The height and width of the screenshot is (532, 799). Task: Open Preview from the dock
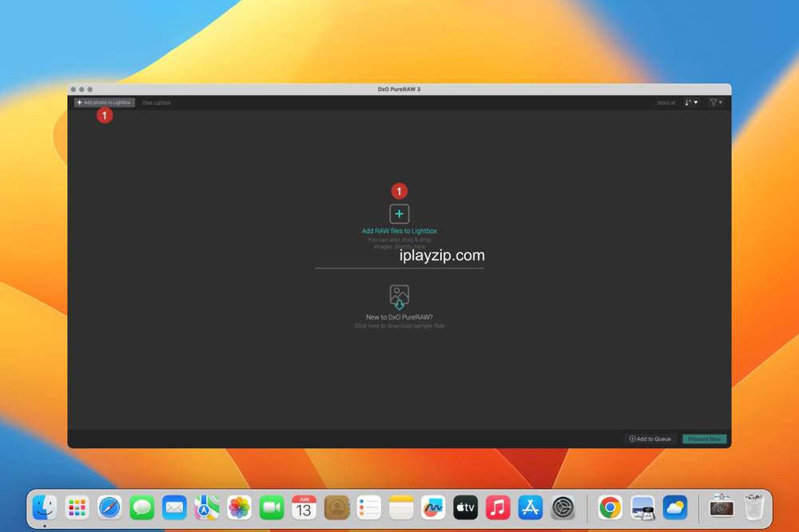642,507
